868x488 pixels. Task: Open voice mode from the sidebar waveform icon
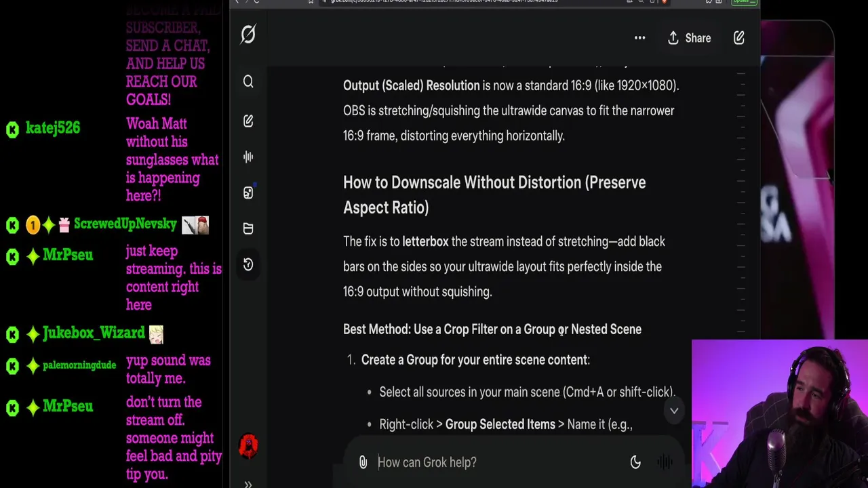coord(248,157)
